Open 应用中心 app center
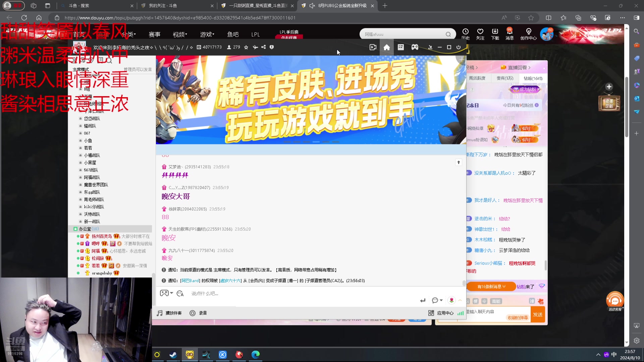This screenshot has height=362, width=644. pyautogui.click(x=441, y=313)
